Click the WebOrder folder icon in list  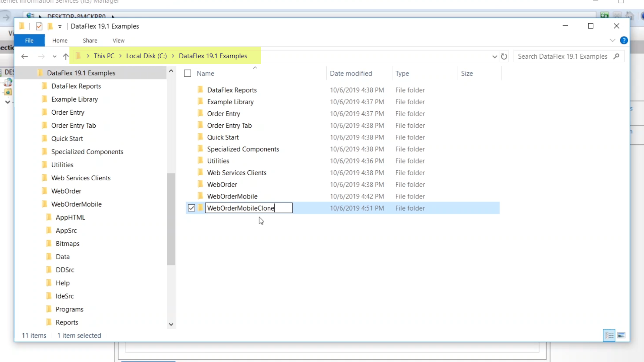click(x=200, y=184)
